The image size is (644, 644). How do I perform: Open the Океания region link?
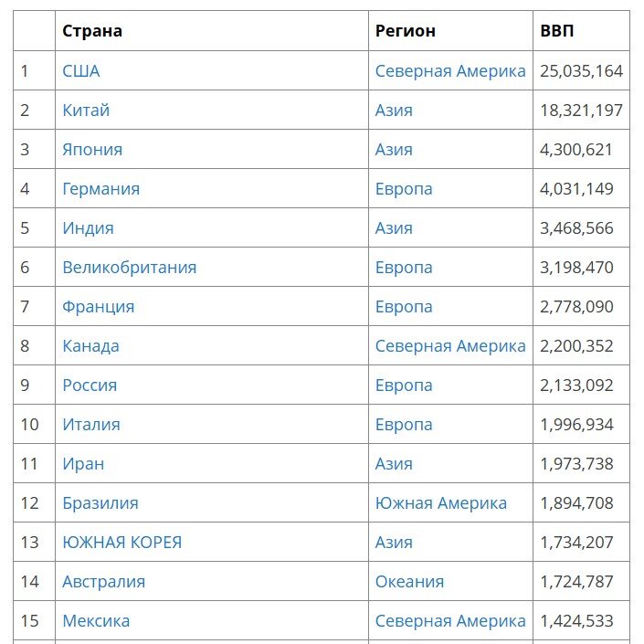409,582
